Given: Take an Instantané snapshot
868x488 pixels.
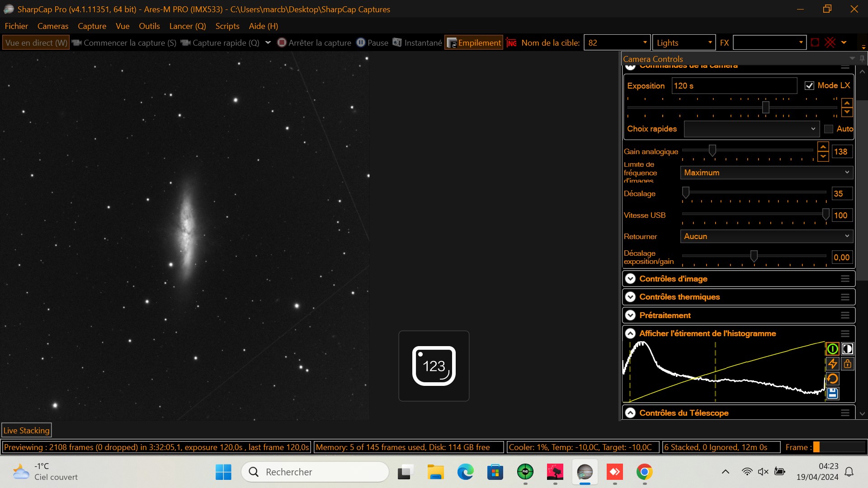Looking at the screenshot, I should [417, 42].
